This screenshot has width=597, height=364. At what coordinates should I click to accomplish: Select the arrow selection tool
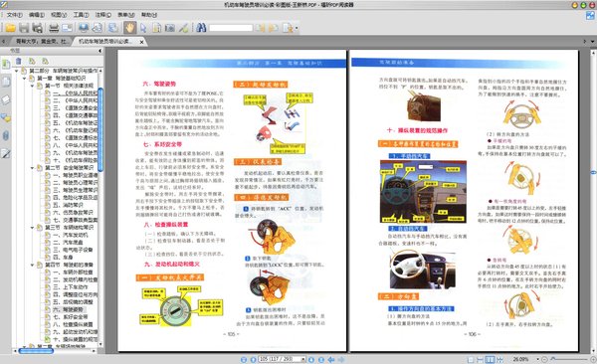tap(143, 28)
